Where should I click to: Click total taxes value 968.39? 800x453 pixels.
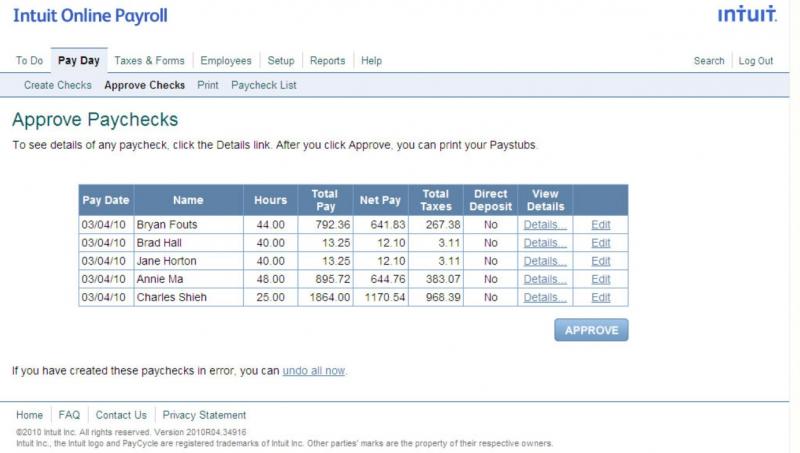[x=443, y=297]
